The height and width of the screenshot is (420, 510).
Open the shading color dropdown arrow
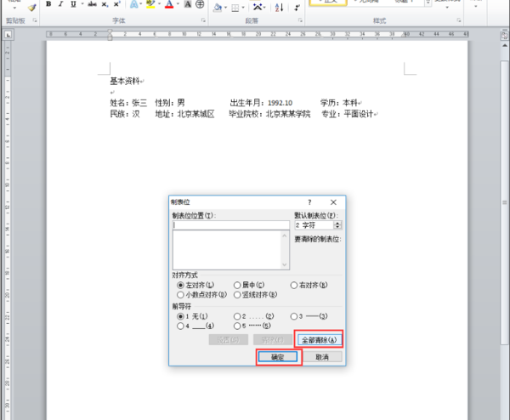[225, 8]
